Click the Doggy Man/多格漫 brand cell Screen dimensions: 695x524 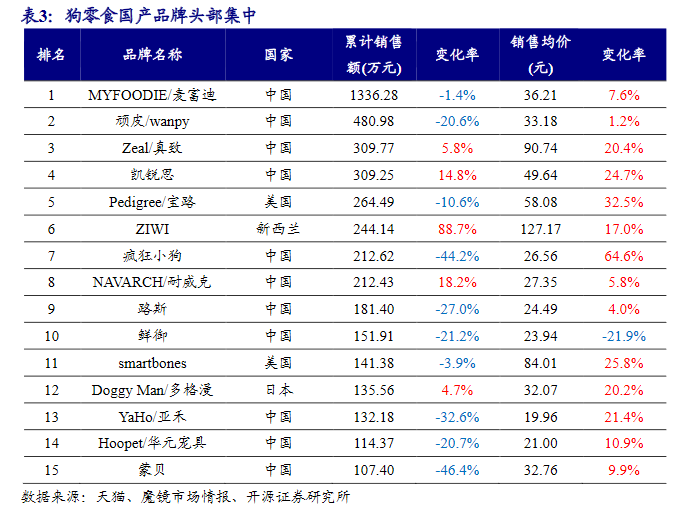click(152, 390)
